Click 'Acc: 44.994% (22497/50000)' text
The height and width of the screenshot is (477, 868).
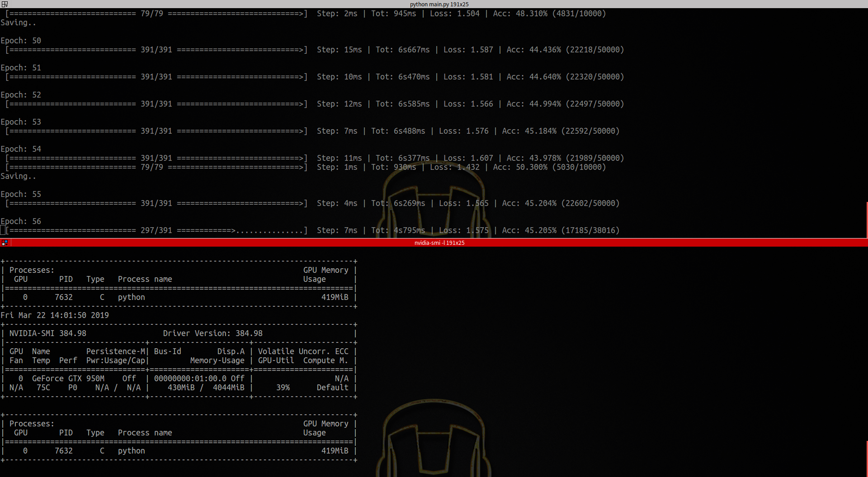(566, 104)
